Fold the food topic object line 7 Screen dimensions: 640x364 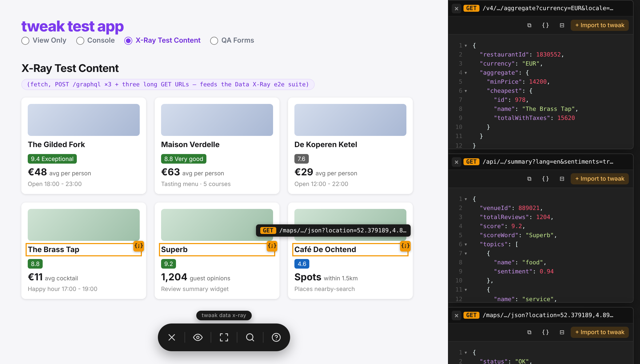coord(466,254)
